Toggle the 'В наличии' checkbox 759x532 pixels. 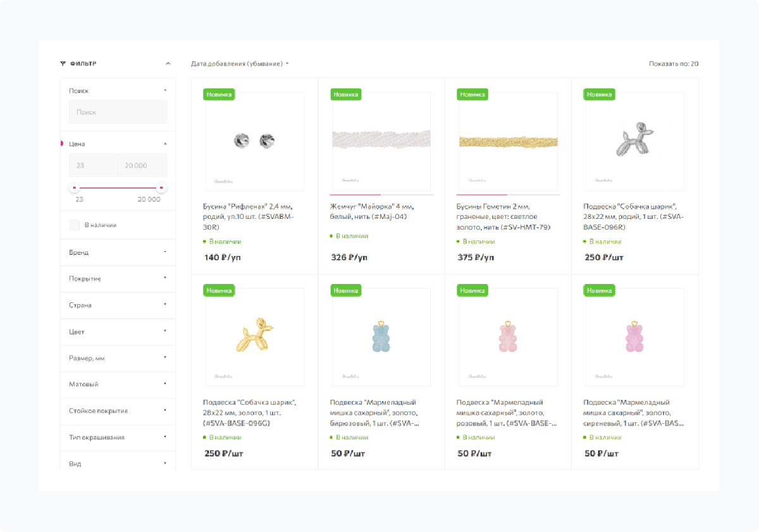click(75, 225)
